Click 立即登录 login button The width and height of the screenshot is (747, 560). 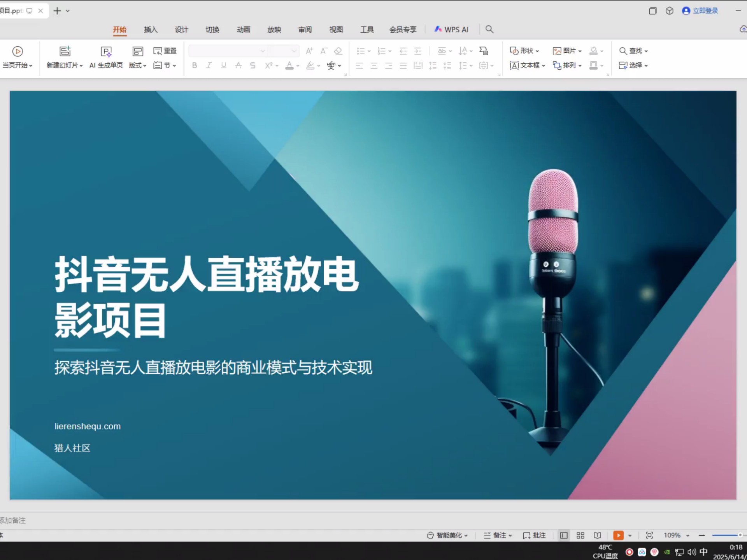coord(700,11)
